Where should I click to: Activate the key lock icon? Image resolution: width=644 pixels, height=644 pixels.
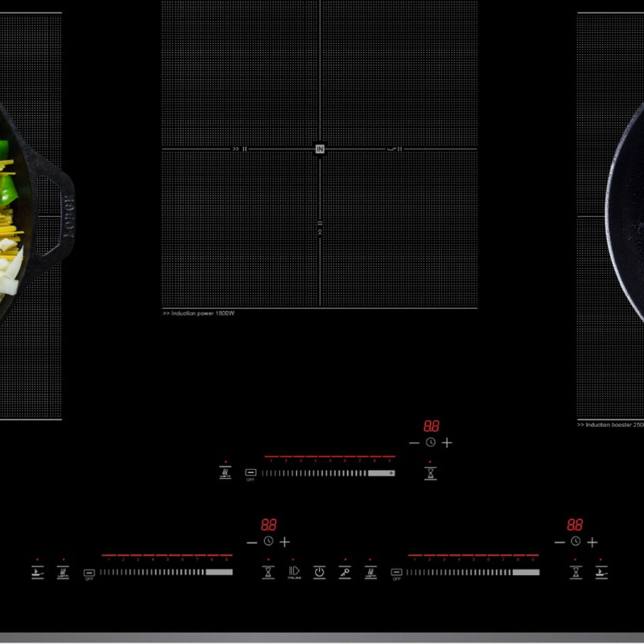pos(345,571)
